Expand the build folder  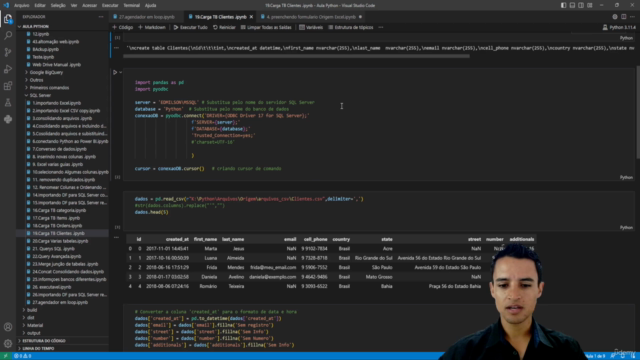pos(32,310)
